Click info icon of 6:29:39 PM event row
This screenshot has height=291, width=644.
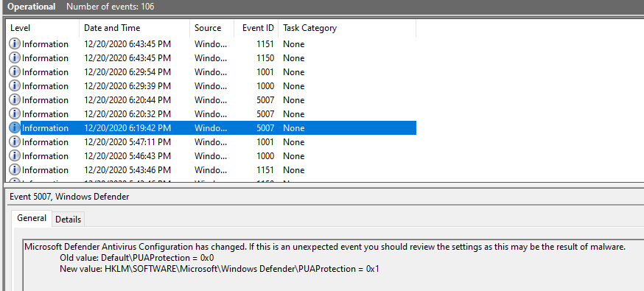[15, 85]
